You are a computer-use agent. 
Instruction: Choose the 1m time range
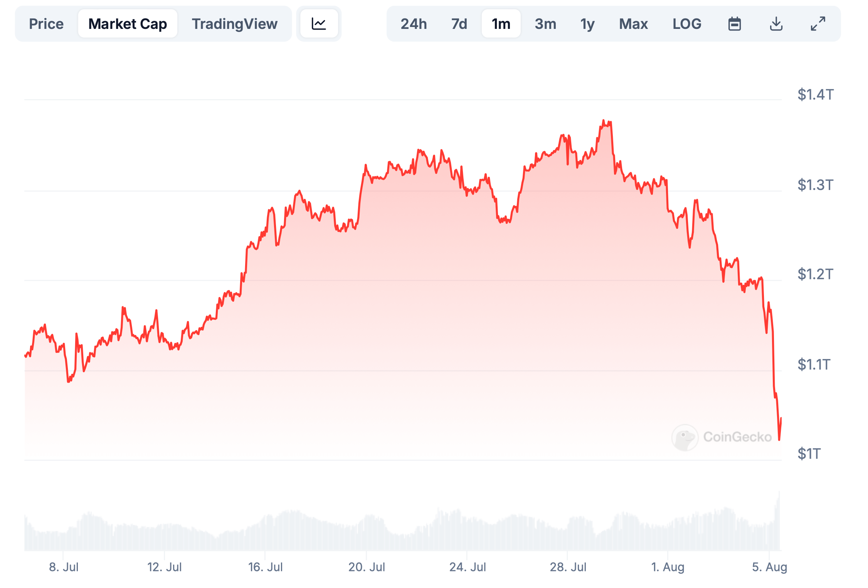click(501, 24)
